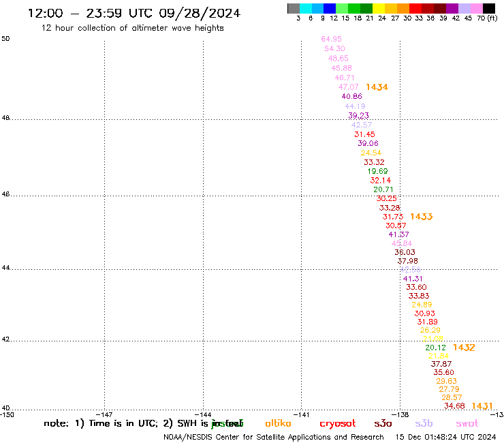Image resolution: width=504 pixels, height=443 pixels.
Task: Select the wave height value 21.84
Action: 439,356
